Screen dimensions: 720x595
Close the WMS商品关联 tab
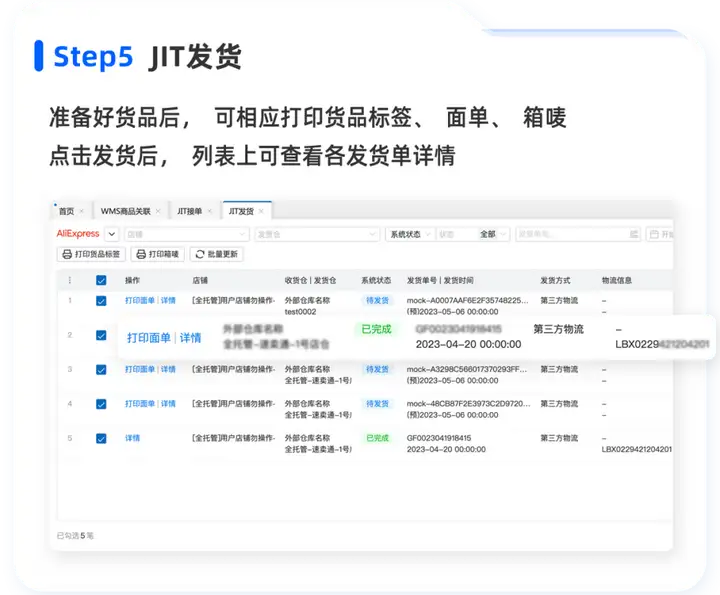[158, 211]
